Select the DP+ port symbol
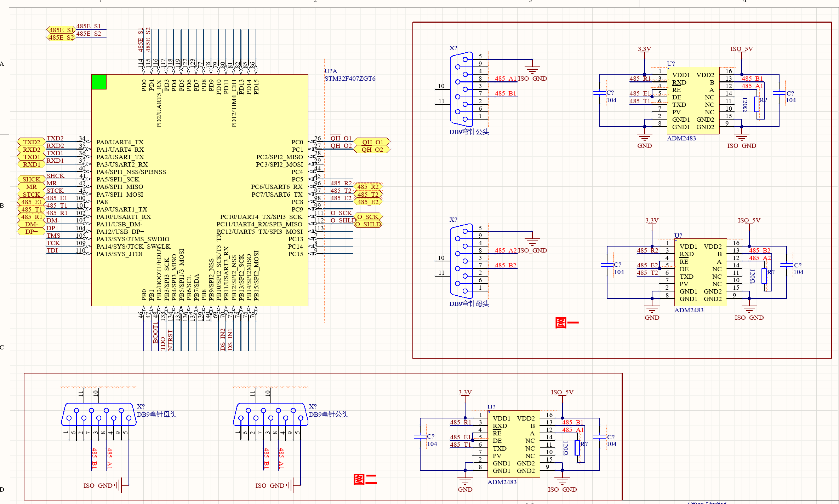Viewport: 839px width, 504px height. coord(31,232)
